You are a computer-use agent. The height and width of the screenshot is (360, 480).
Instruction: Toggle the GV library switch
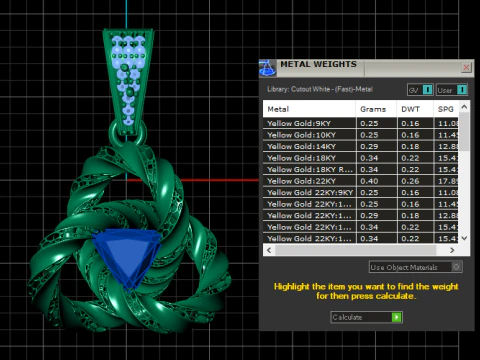pyautogui.click(x=420, y=90)
